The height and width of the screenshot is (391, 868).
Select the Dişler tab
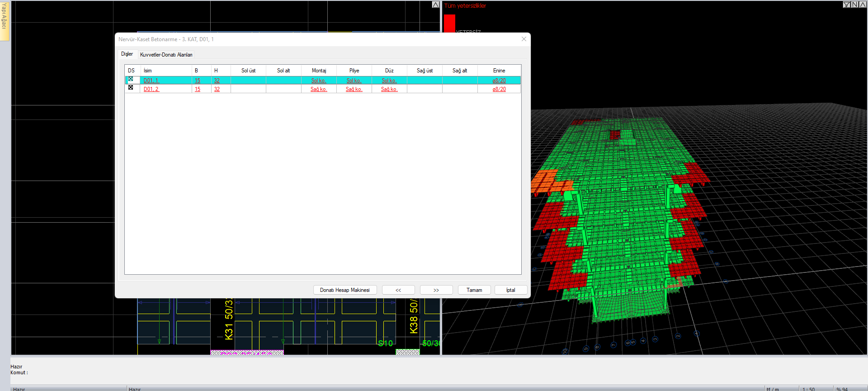coord(127,54)
